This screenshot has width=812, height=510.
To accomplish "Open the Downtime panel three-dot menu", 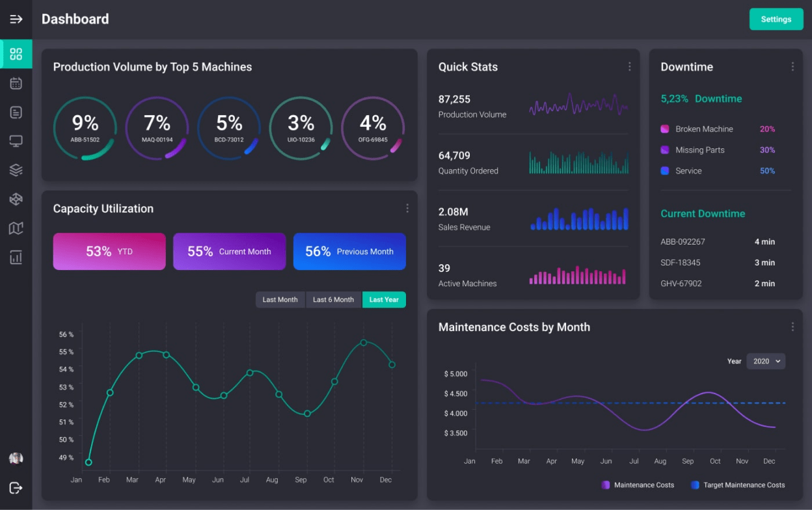I will tap(792, 66).
